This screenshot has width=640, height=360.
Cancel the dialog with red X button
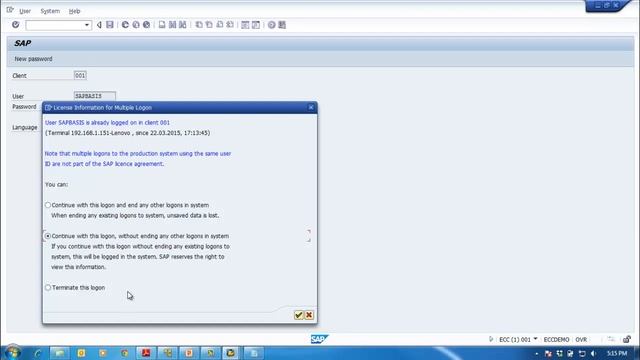coord(309,315)
